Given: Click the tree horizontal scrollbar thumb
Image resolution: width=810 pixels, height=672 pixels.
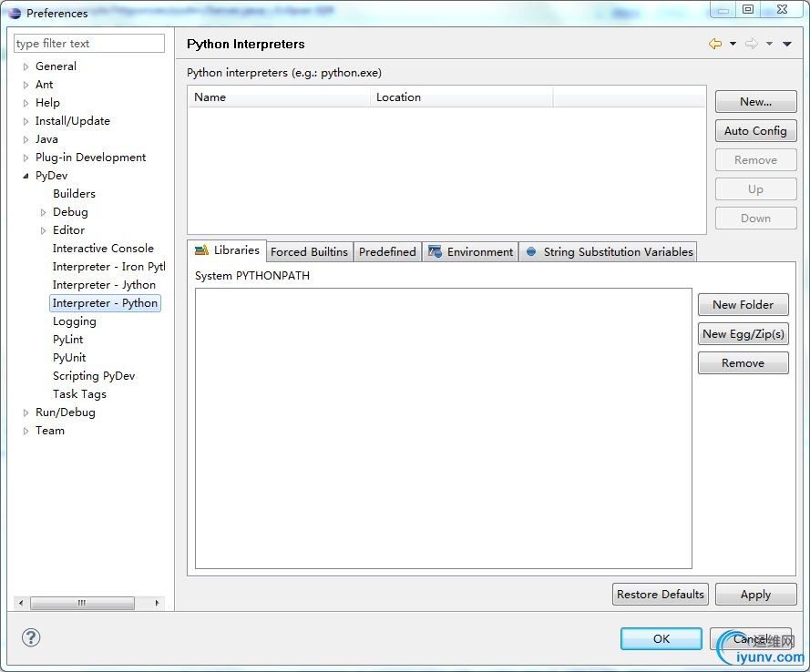Looking at the screenshot, I should (x=83, y=603).
